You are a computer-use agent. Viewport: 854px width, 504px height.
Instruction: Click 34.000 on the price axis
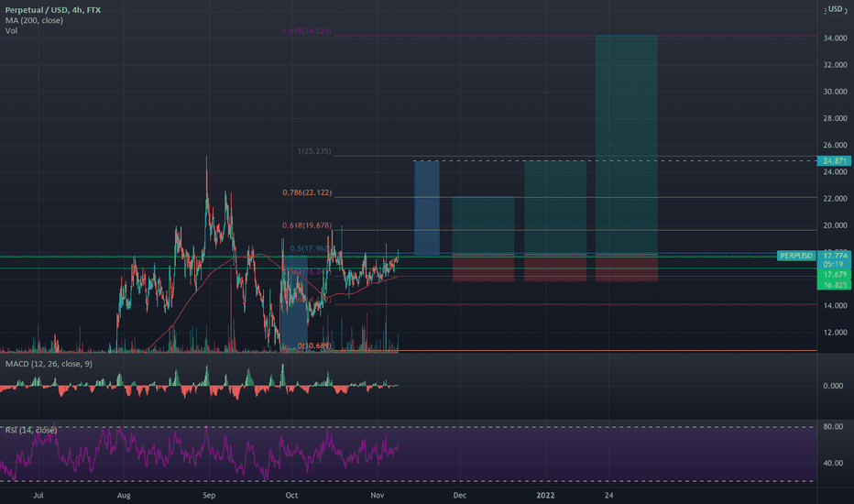click(835, 38)
